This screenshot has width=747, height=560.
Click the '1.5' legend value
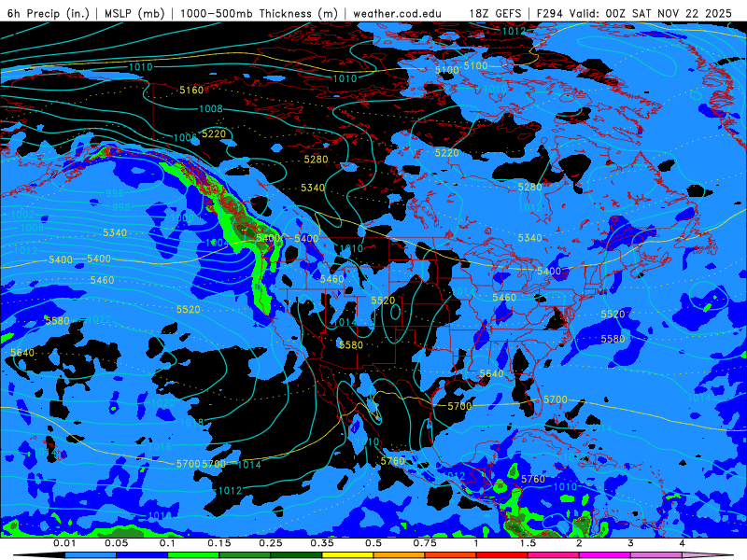pyautogui.click(x=528, y=543)
